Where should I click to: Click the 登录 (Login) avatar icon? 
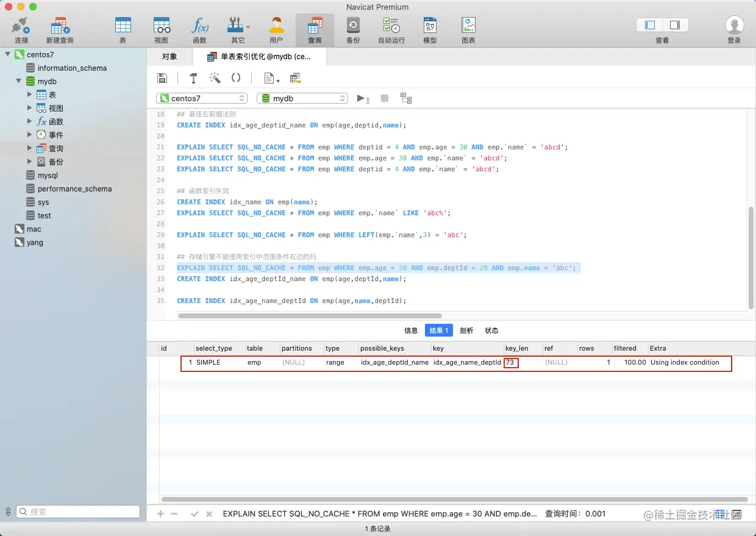tap(734, 26)
